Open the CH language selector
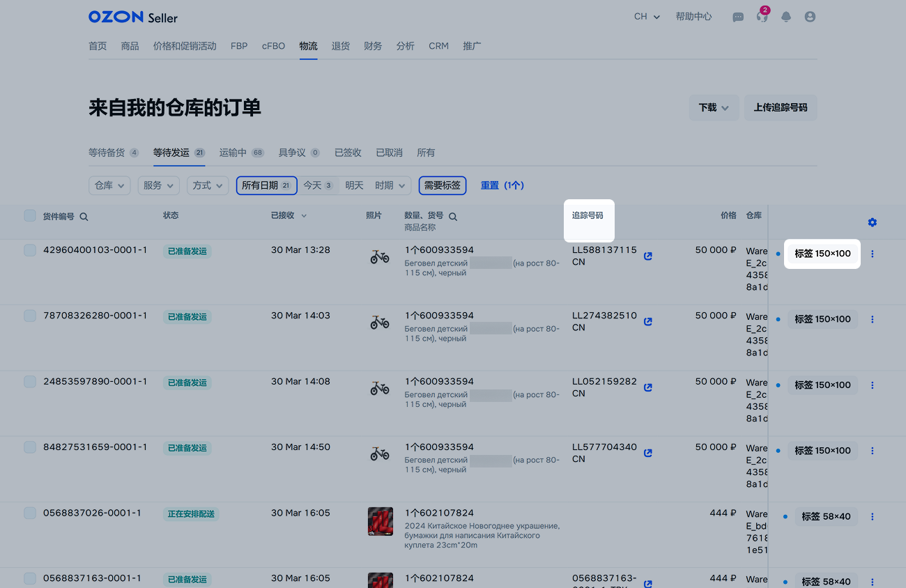Viewport: 906px width, 588px height. [x=647, y=17]
